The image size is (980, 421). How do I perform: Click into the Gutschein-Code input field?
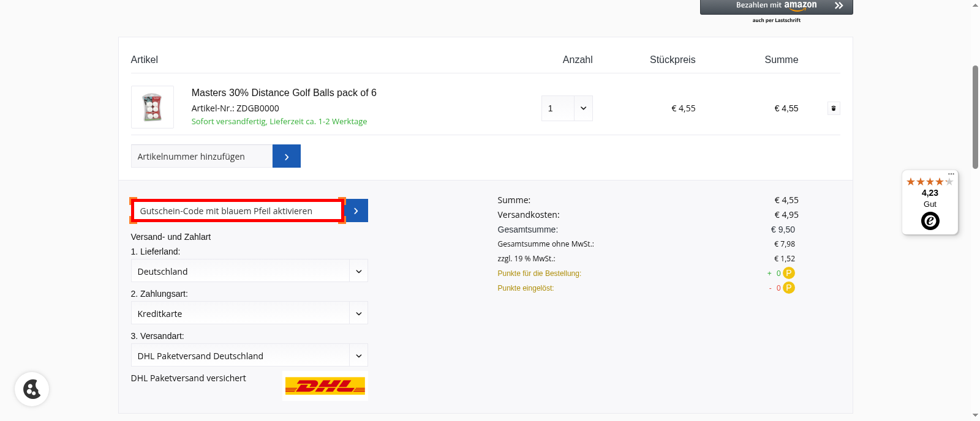[237, 210]
